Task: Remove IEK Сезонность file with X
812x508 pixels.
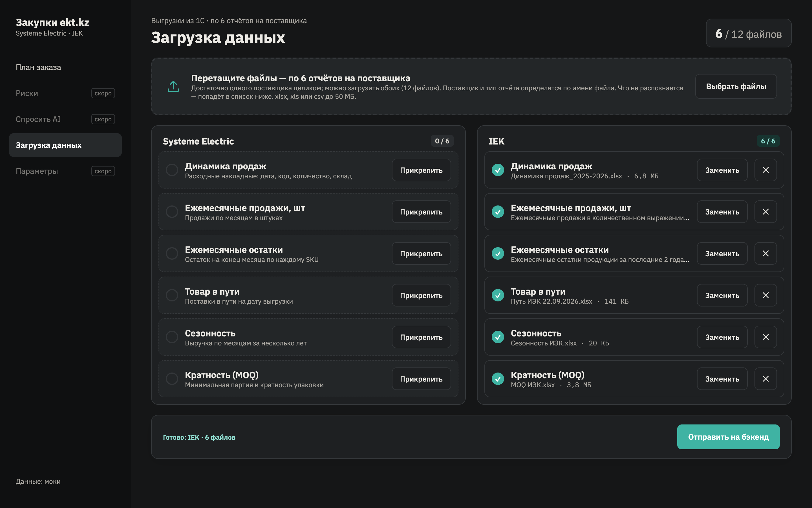Action: [765, 337]
